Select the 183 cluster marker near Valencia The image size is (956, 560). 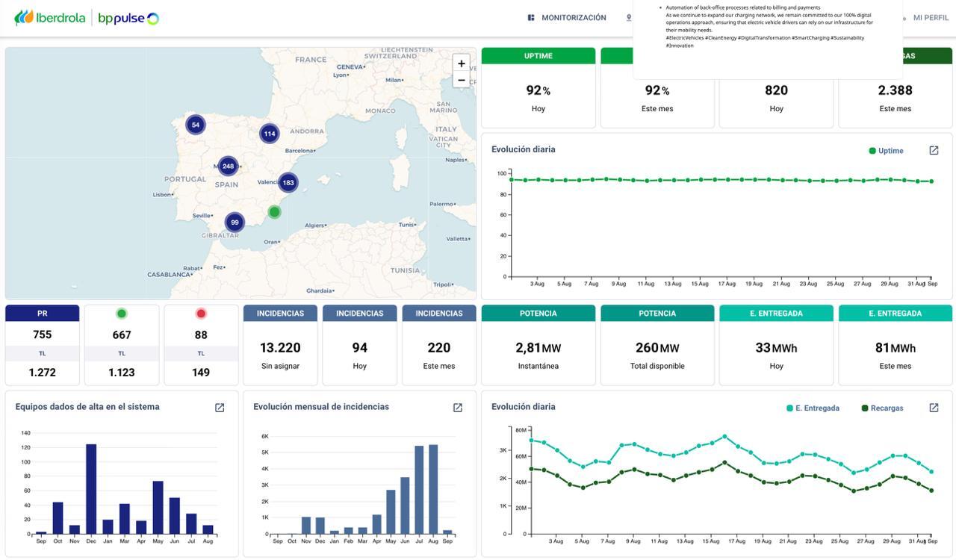pos(288,182)
